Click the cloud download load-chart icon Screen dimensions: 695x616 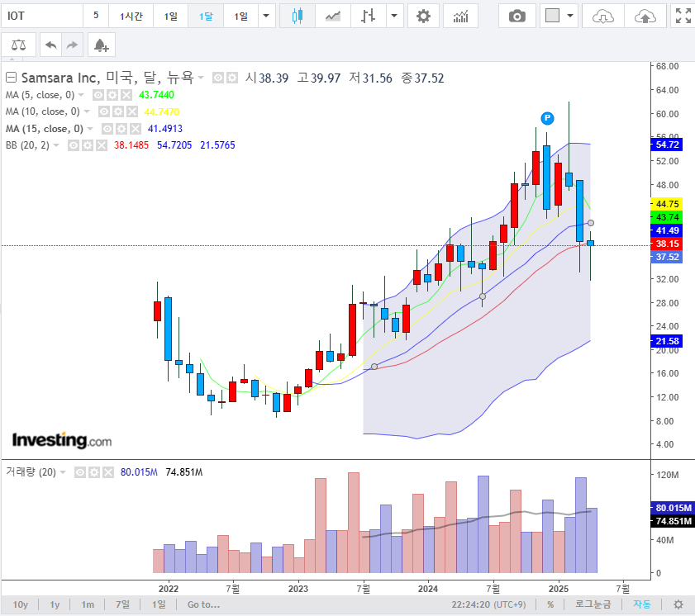[602, 17]
